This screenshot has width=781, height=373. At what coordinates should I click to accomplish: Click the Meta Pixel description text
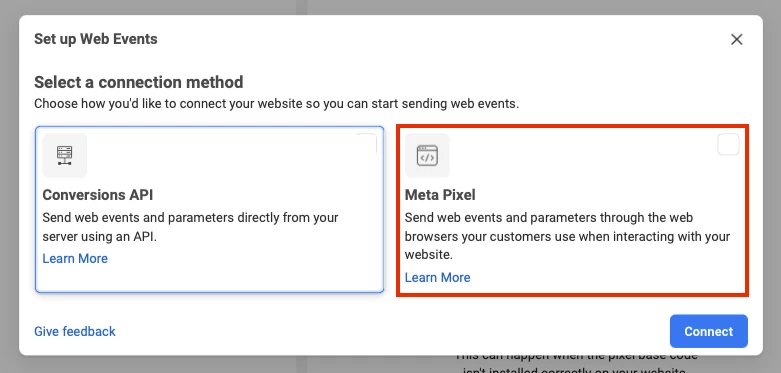pyautogui.click(x=567, y=237)
